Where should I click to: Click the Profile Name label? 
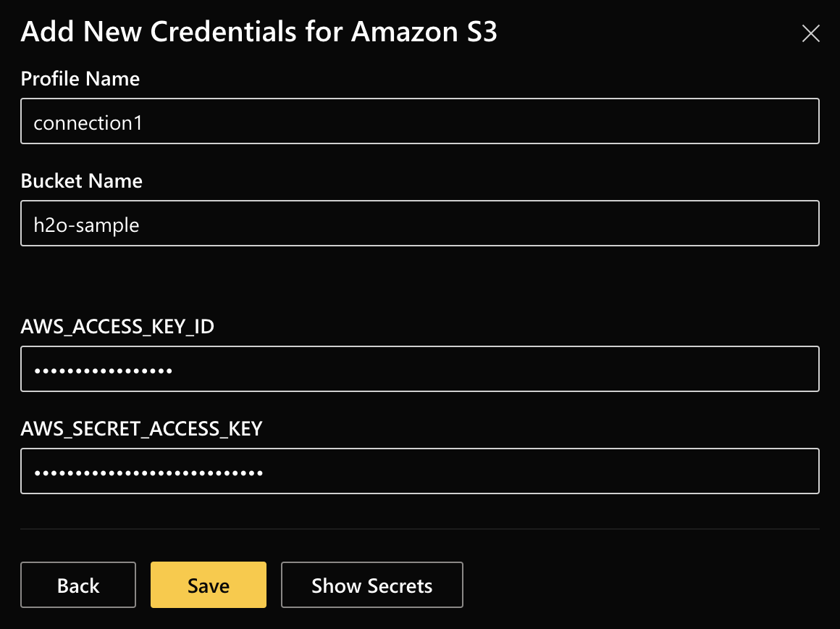[x=80, y=78]
